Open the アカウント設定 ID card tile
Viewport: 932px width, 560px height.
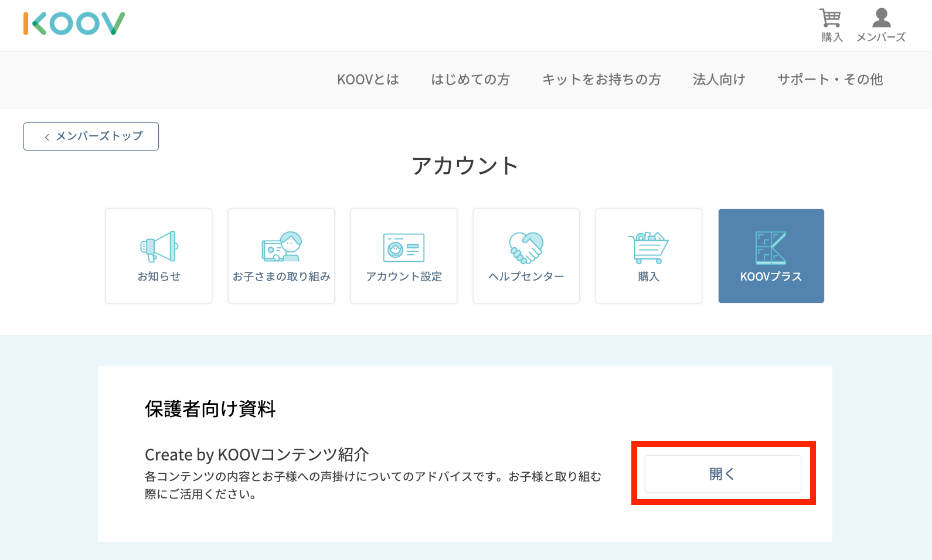pyautogui.click(x=404, y=256)
